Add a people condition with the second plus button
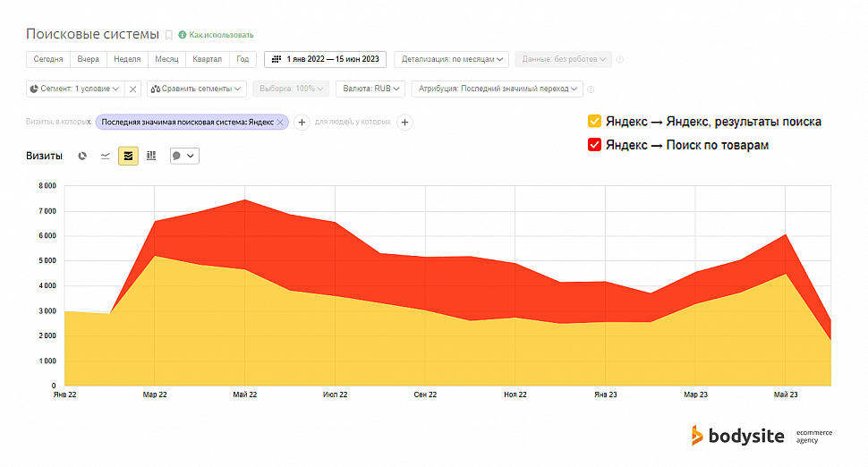This screenshot has width=868, height=467. pos(404,123)
